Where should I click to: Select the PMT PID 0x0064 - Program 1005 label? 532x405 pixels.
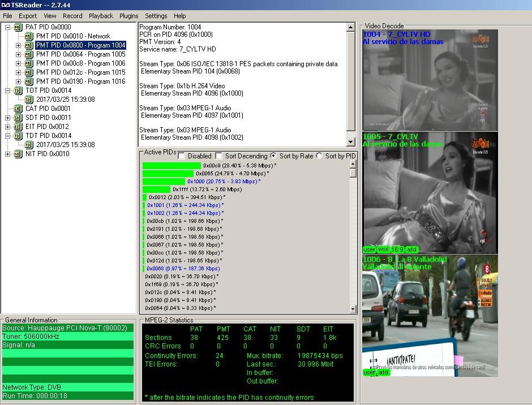(81, 54)
